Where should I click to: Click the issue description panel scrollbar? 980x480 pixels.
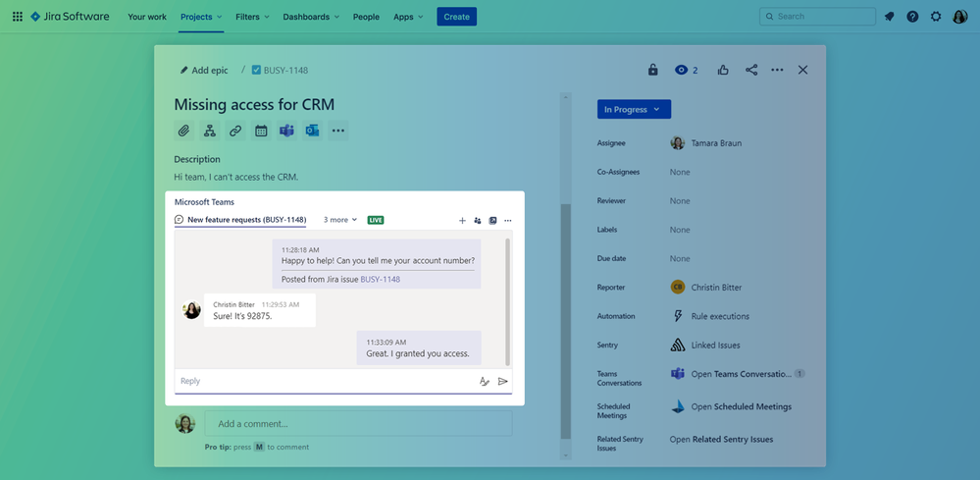(x=566, y=321)
